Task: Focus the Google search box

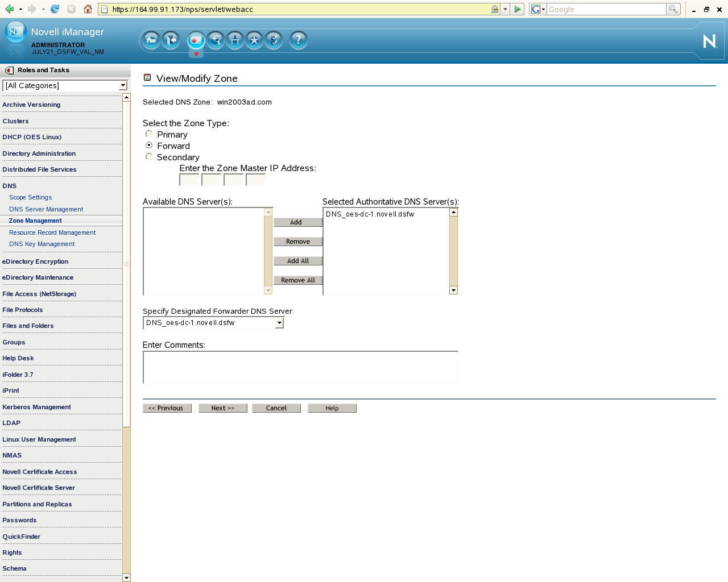Action: click(x=606, y=9)
